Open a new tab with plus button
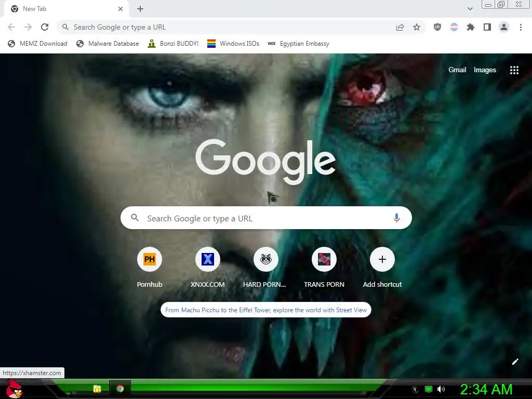This screenshot has height=399, width=532. click(140, 9)
